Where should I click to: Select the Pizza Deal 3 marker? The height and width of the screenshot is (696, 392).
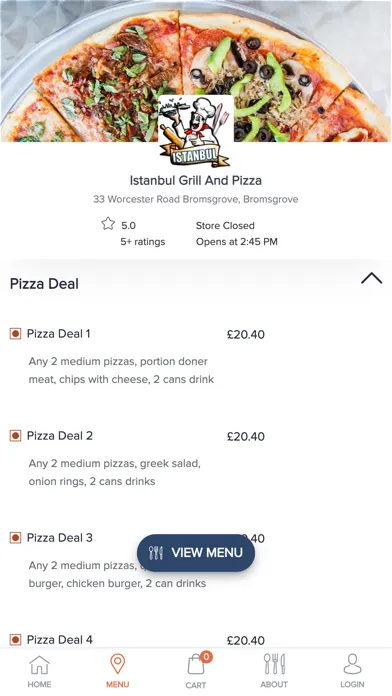(x=16, y=538)
